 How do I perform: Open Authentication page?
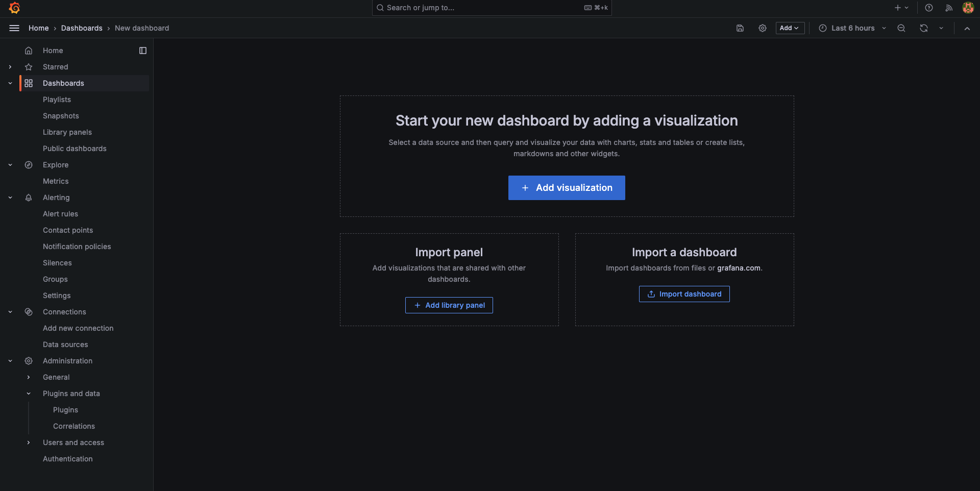[x=68, y=459]
